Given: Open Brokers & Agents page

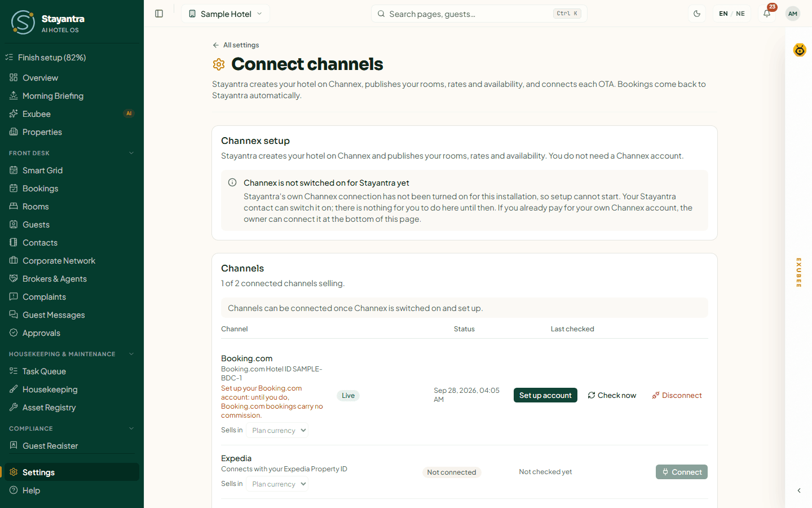Looking at the screenshot, I should click(x=72, y=279).
